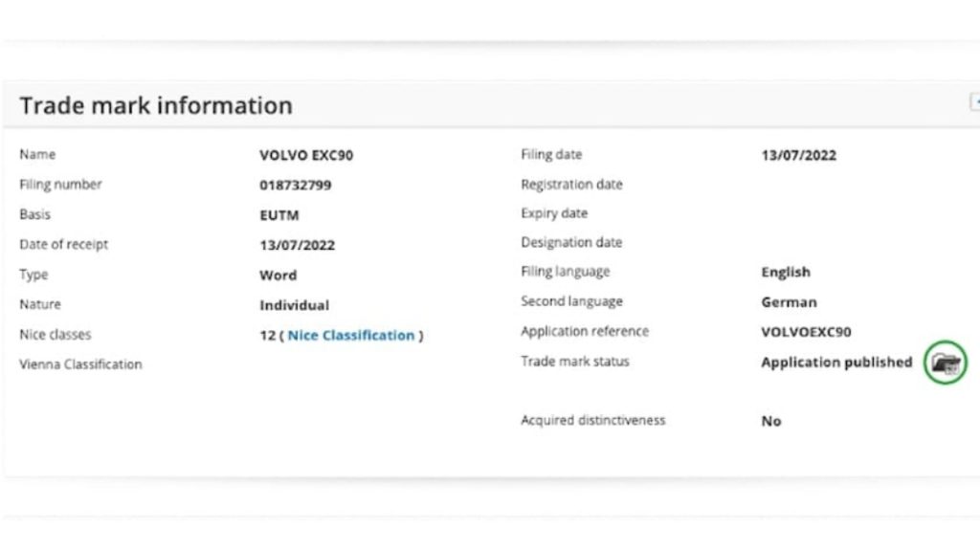Click the Type value Word
The width and height of the screenshot is (980, 551).
pyautogui.click(x=278, y=275)
